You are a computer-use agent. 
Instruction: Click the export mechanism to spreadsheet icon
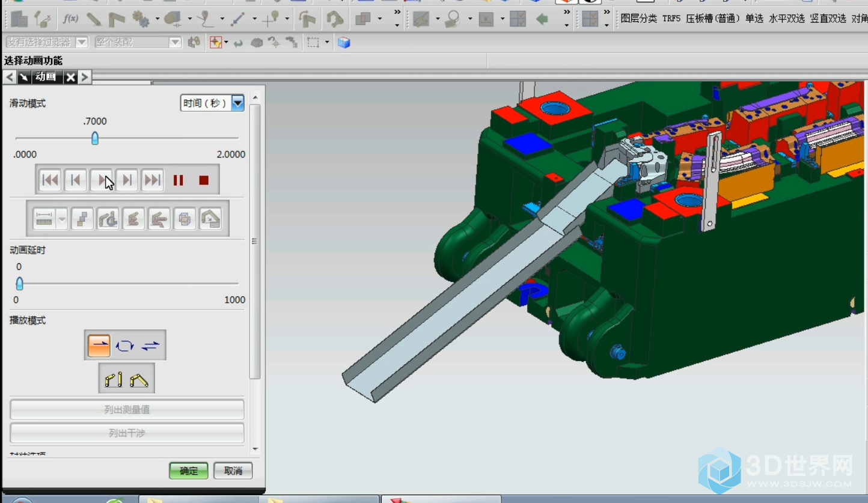click(210, 219)
